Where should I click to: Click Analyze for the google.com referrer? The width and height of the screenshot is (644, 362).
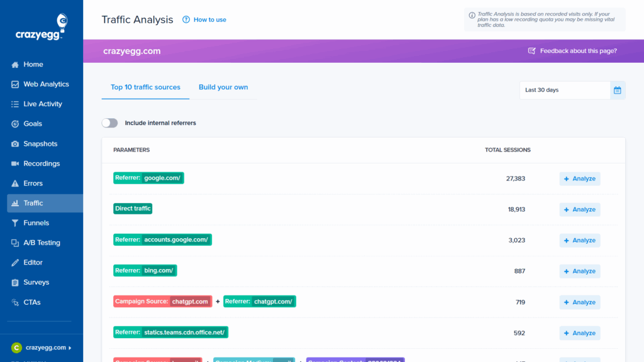tap(580, 179)
